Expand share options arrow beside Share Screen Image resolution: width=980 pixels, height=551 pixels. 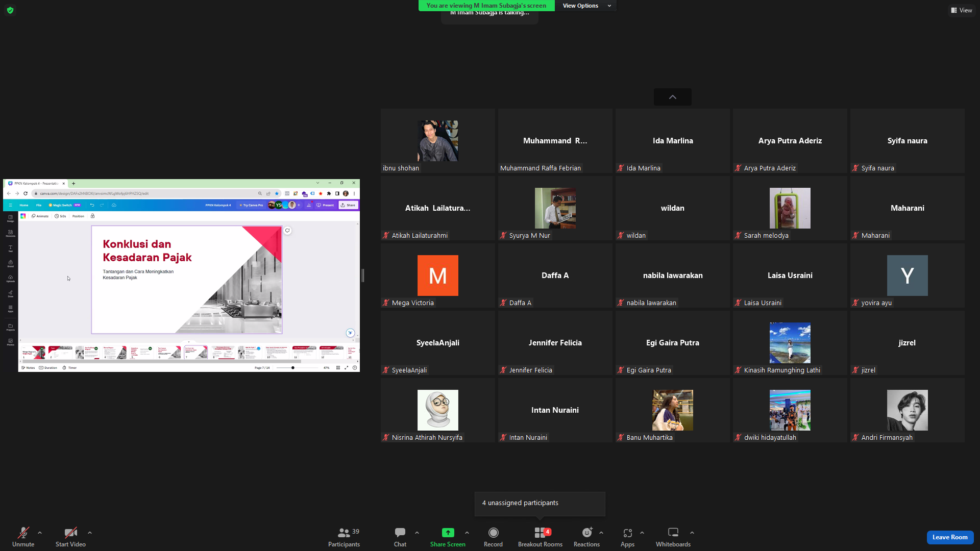tap(467, 533)
